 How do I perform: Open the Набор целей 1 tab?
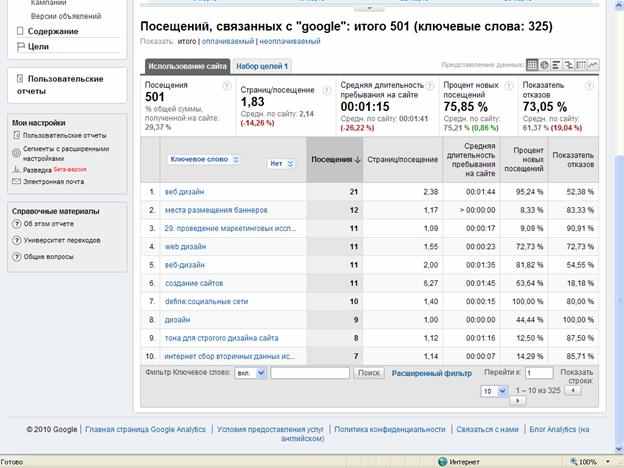(x=262, y=66)
